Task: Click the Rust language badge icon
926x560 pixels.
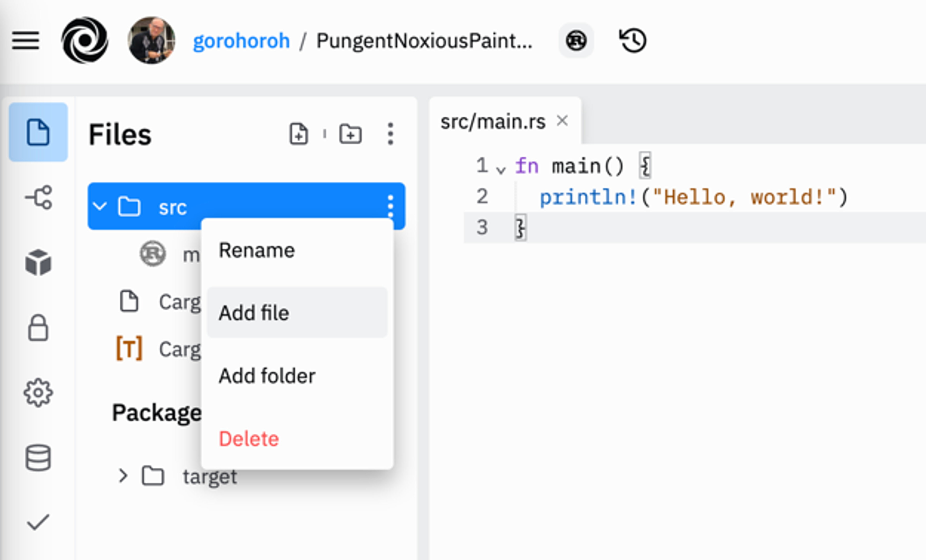Action: [x=576, y=40]
